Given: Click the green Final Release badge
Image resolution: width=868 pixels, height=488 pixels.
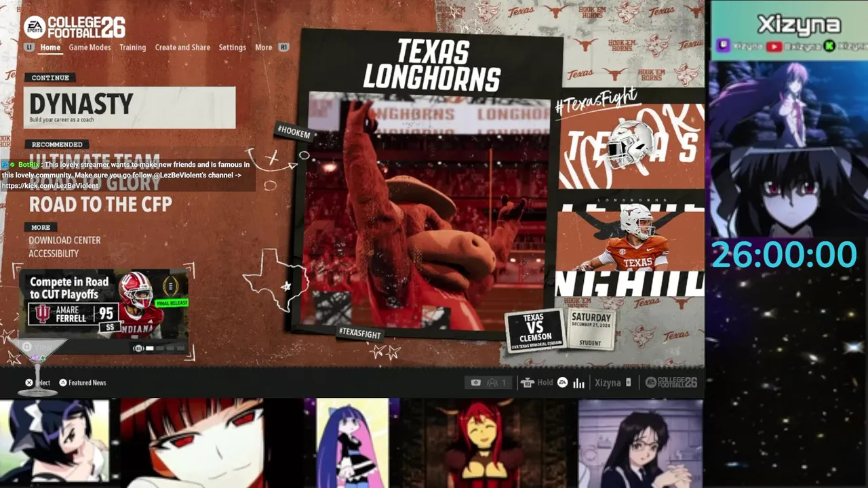Looking at the screenshot, I should pyautogui.click(x=172, y=303).
